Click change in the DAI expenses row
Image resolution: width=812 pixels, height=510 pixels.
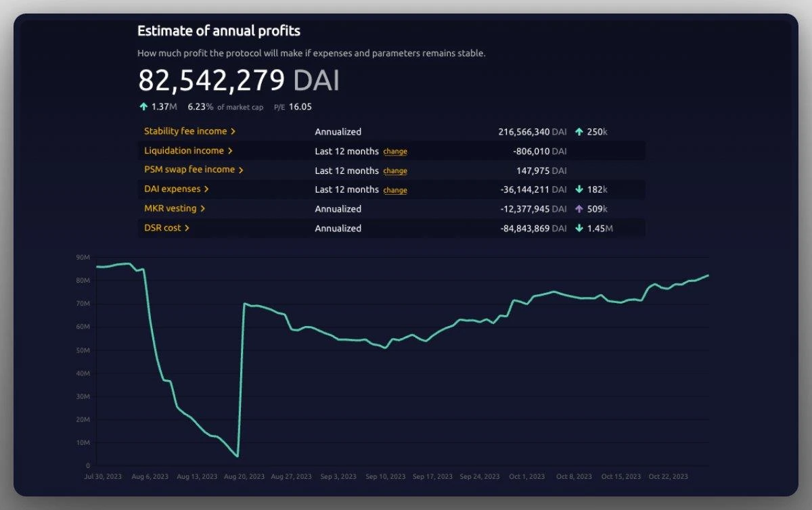[395, 190]
